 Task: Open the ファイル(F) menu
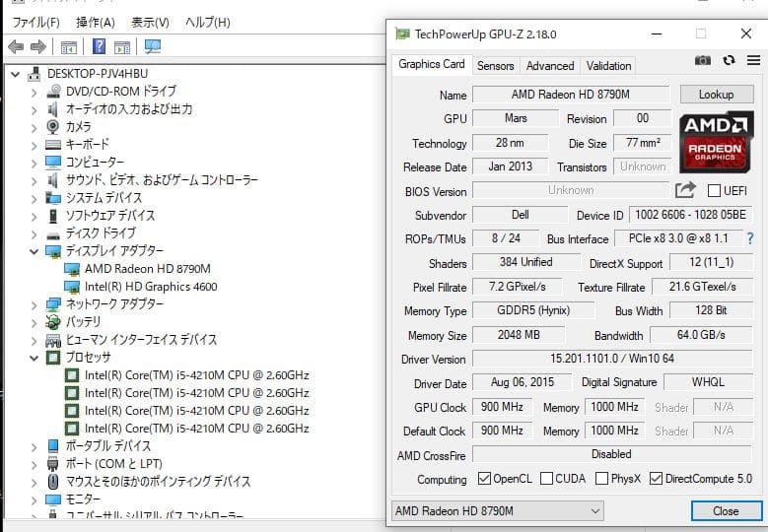pos(35,22)
